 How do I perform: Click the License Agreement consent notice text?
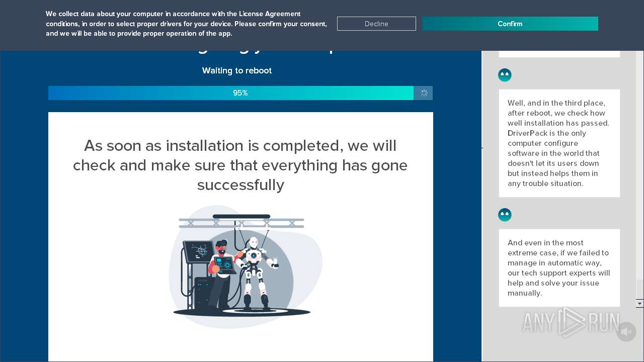[186, 24]
